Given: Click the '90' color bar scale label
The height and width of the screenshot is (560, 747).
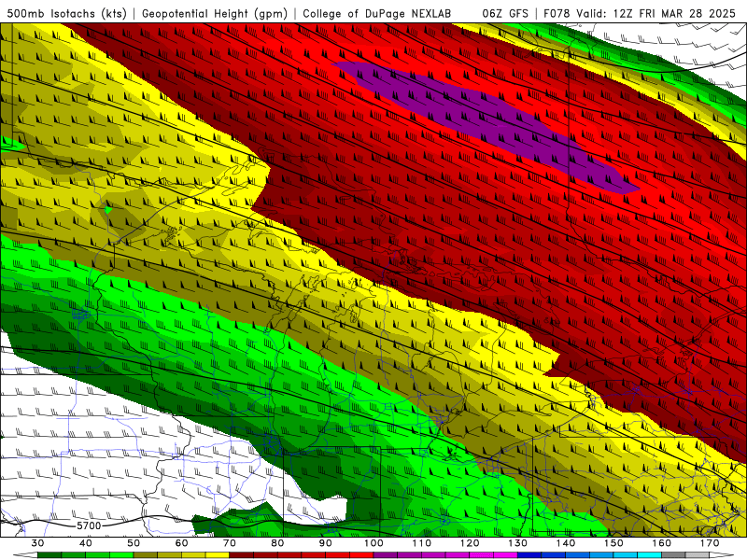Looking at the screenshot, I should (326, 543).
